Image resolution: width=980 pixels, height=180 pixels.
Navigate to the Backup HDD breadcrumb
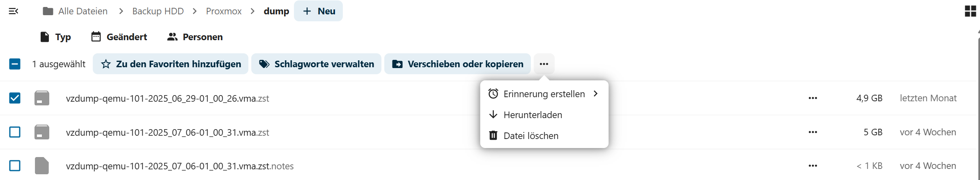click(158, 11)
